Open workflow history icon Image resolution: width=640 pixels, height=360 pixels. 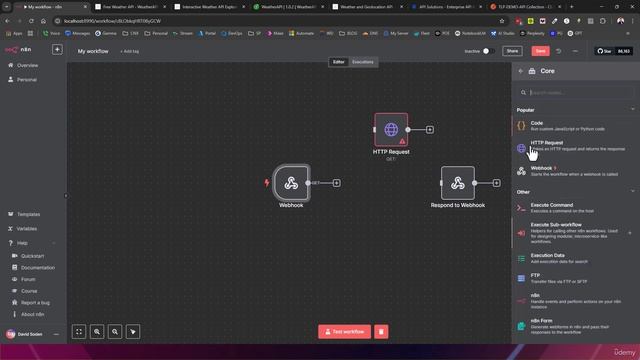coord(559,51)
